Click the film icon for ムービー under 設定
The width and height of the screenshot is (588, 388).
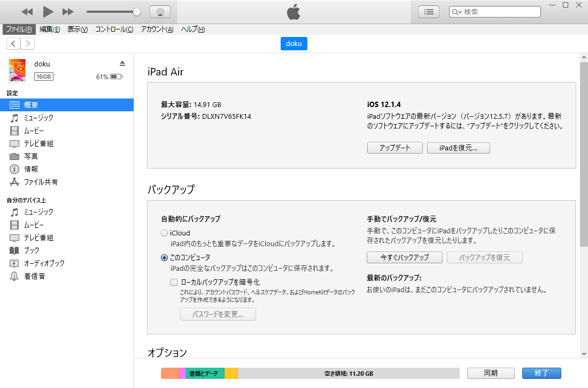click(14, 131)
